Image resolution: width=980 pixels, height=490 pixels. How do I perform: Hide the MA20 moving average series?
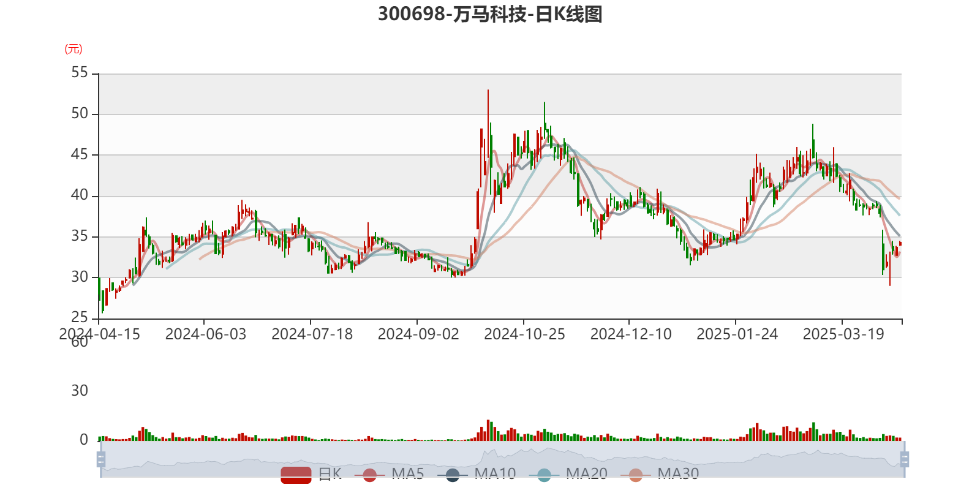pos(569,474)
